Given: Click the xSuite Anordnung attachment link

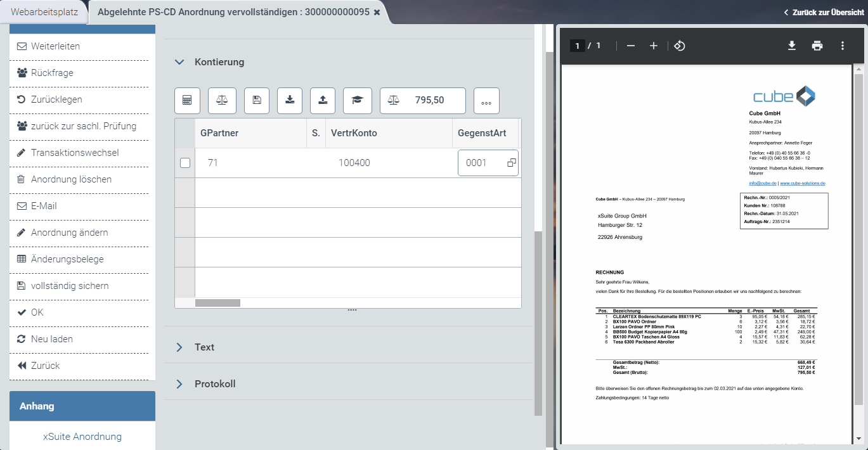Looking at the screenshot, I should [x=82, y=437].
